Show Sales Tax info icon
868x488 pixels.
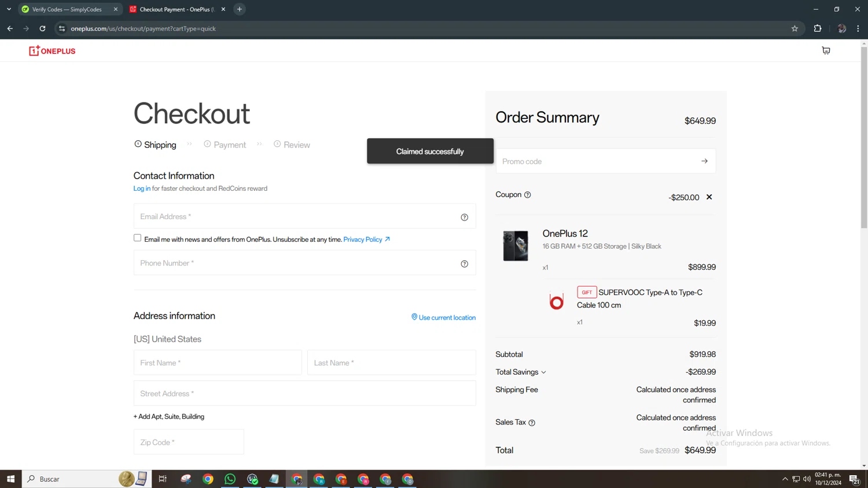coord(532,423)
